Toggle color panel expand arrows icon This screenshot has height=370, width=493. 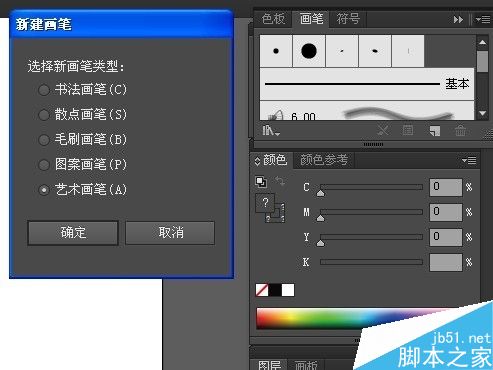click(257, 161)
